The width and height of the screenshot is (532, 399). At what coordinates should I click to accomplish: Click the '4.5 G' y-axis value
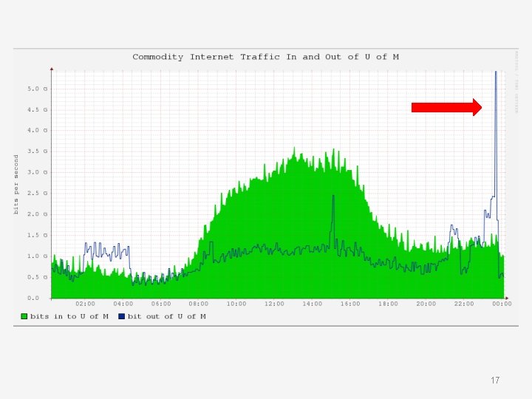[x=38, y=110]
